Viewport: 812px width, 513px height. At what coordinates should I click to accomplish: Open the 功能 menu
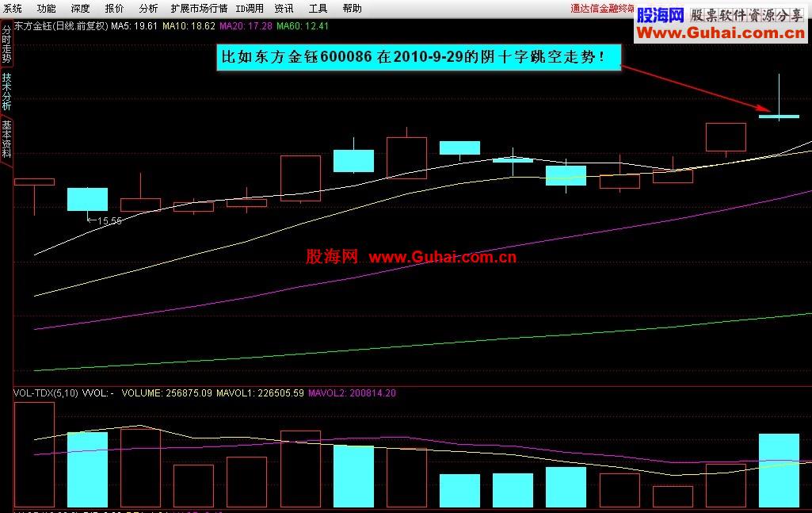point(46,8)
